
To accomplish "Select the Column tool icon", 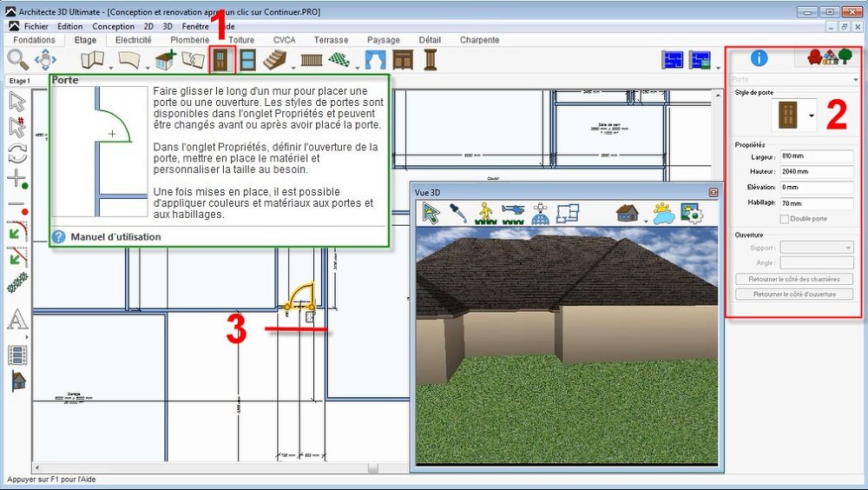I will (431, 59).
